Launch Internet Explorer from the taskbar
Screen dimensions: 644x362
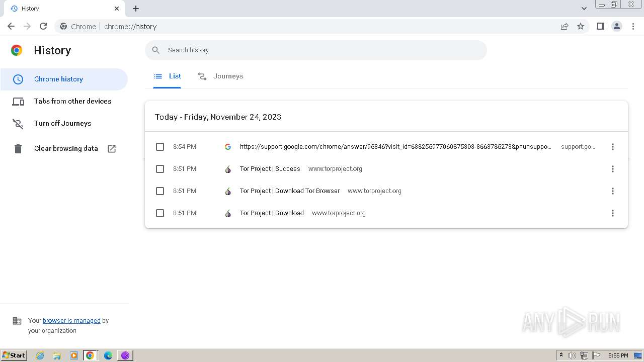[40, 355]
